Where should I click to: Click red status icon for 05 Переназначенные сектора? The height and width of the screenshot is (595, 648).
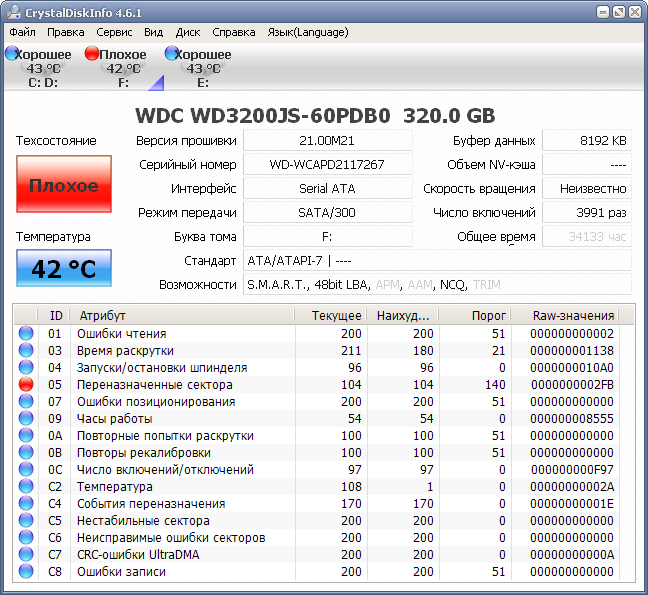pyautogui.click(x=26, y=384)
